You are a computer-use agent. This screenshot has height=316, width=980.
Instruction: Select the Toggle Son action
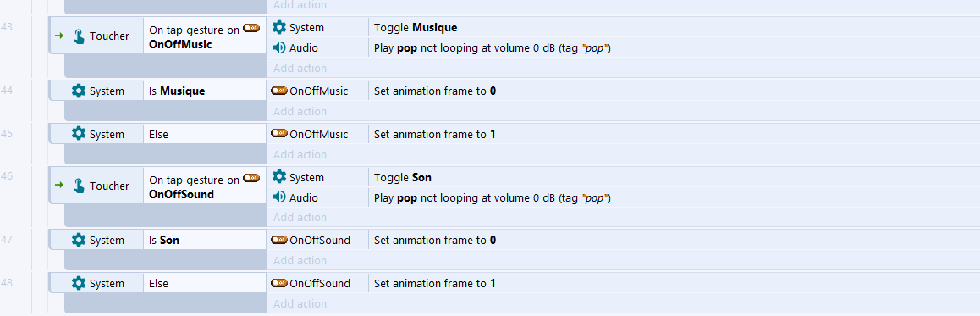tap(403, 178)
